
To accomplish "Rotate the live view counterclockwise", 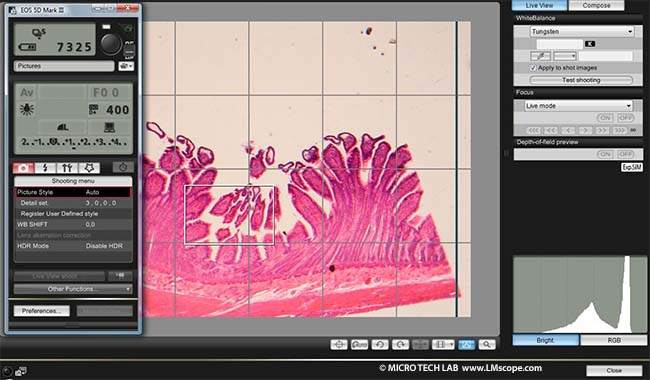I will coord(380,344).
